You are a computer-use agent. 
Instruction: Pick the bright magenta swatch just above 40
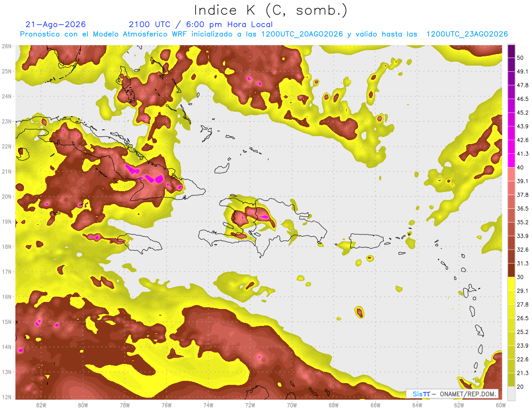tap(511, 160)
